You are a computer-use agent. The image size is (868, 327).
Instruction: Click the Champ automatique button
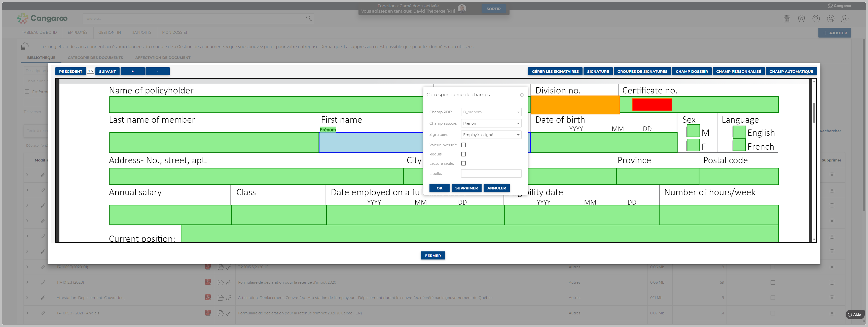point(791,72)
